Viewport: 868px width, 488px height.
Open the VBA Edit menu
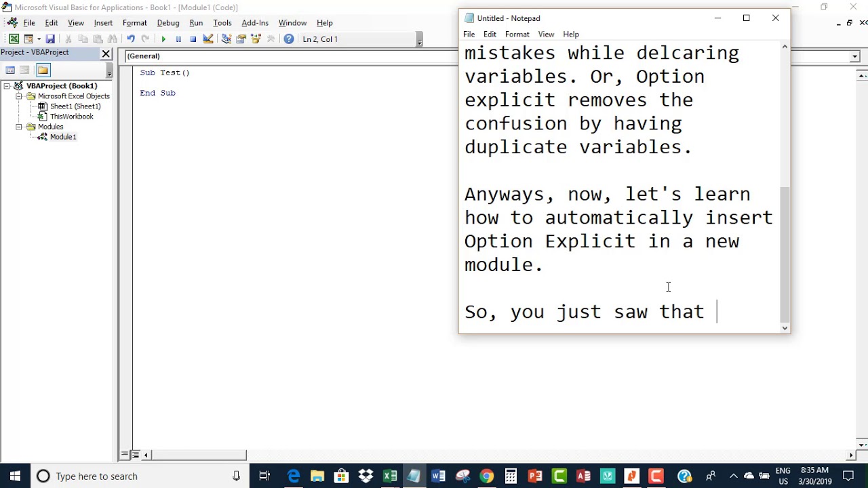52,23
